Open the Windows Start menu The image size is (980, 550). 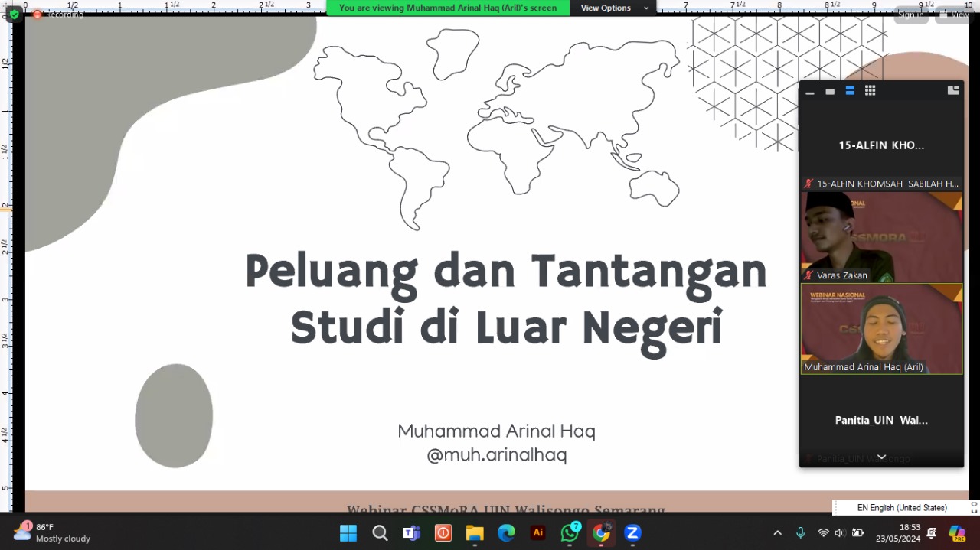click(x=348, y=533)
